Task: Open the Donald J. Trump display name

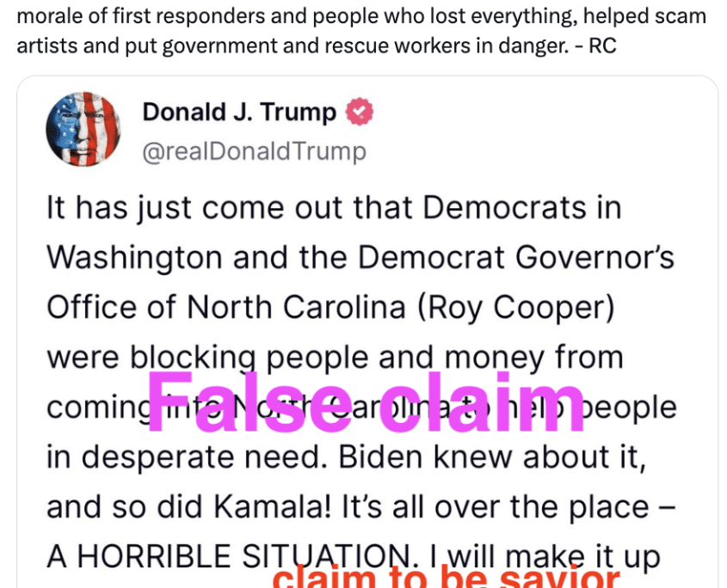Action: tap(239, 112)
